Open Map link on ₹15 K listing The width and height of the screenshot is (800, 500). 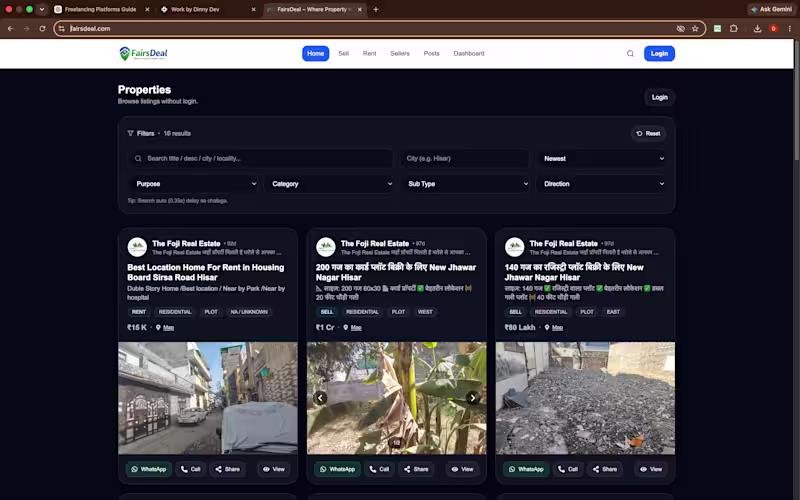click(168, 328)
